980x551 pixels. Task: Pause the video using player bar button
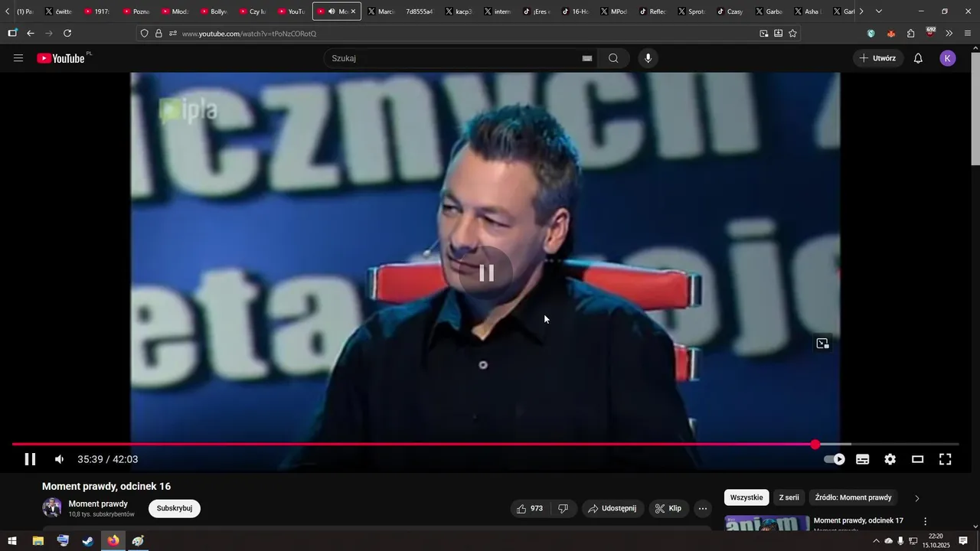pos(30,459)
